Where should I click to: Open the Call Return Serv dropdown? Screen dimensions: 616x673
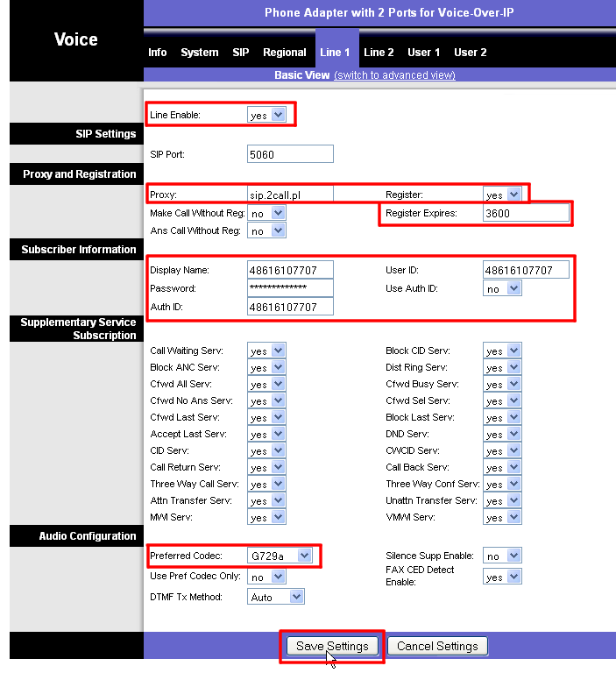click(266, 467)
